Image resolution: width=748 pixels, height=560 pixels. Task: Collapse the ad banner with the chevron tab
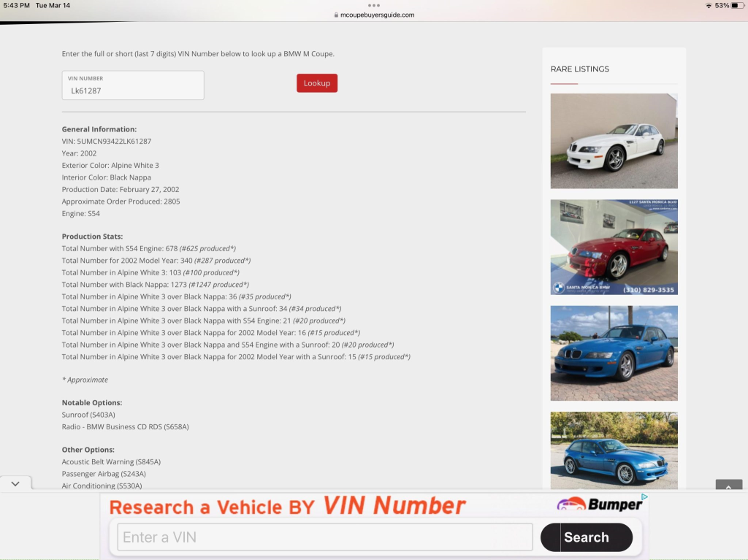(15, 483)
